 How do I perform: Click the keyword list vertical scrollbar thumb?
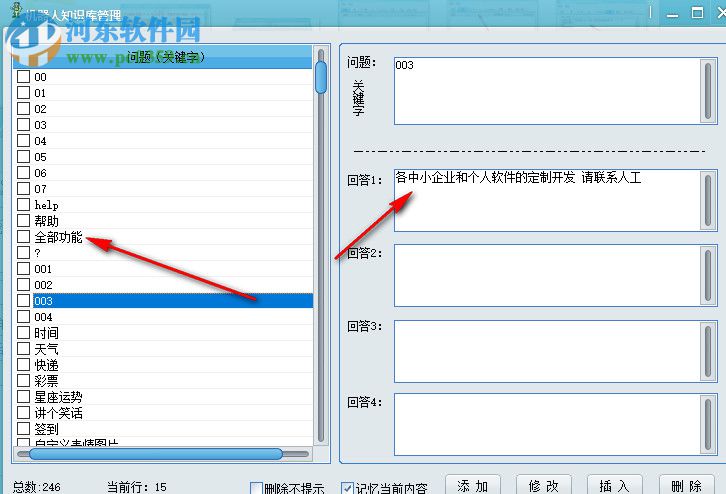[320, 77]
